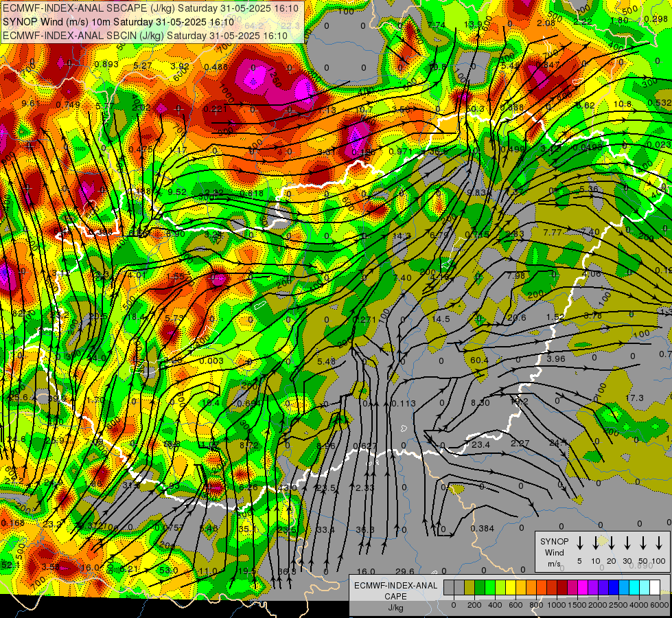Click the '9.61' value on the map

coord(30,104)
